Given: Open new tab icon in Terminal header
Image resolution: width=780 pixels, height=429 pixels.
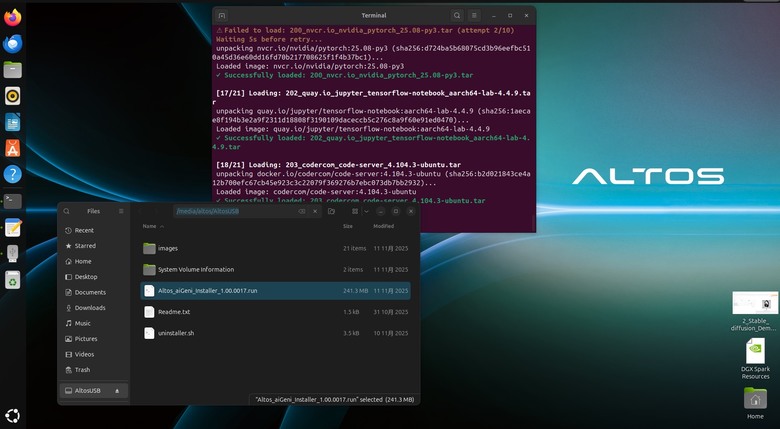Looking at the screenshot, I should coord(222,15).
